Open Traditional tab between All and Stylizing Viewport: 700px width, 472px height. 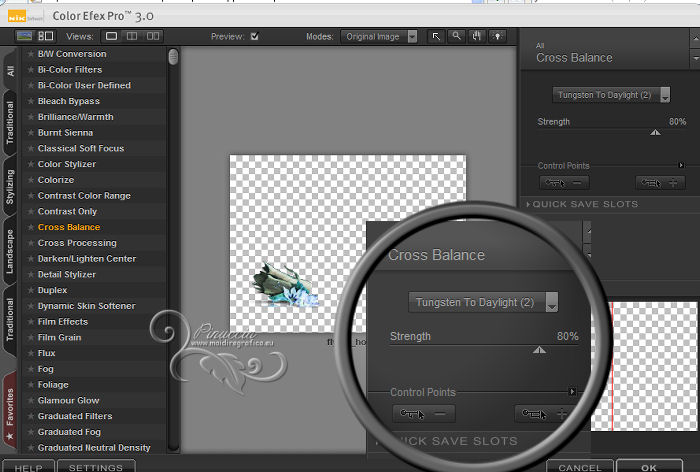point(10,123)
